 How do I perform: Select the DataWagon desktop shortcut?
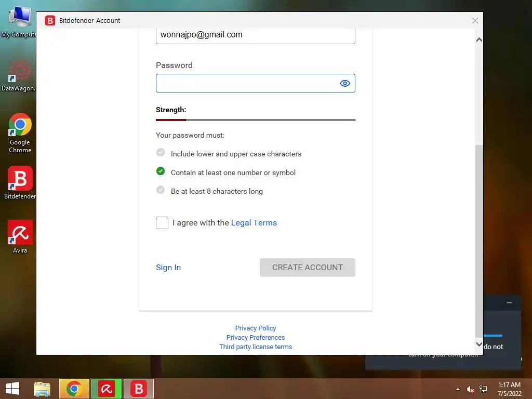[x=19, y=75]
